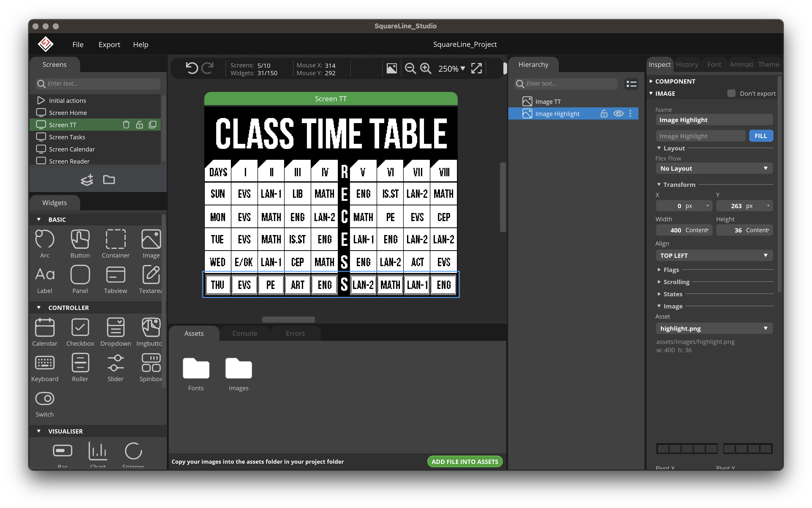
Task: Switch to the Errors tab
Action: [x=295, y=333]
